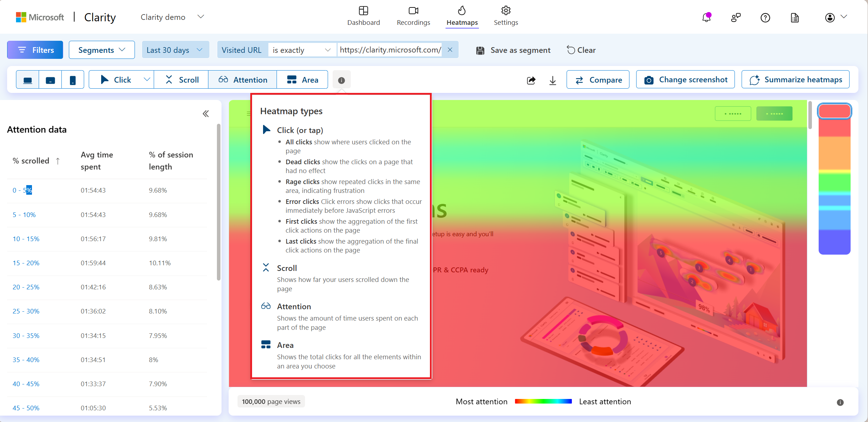Click the orange segment of color bar
The height and width of the screenshot is (422, 868).
[834, 153]
